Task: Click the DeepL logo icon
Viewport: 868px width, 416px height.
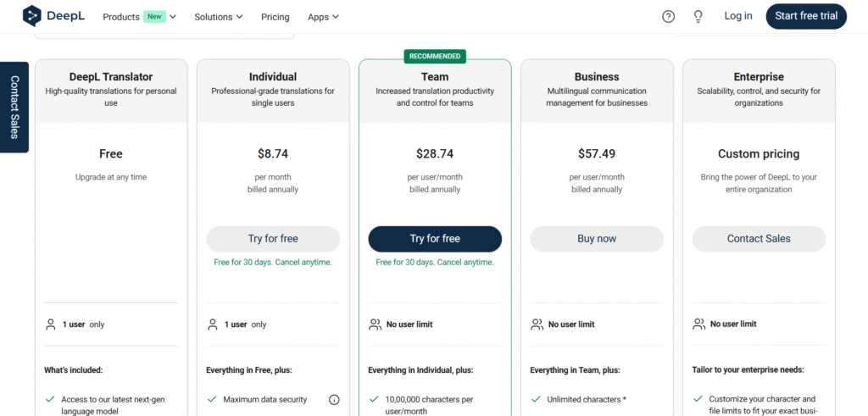Action: tap(32, 16)
